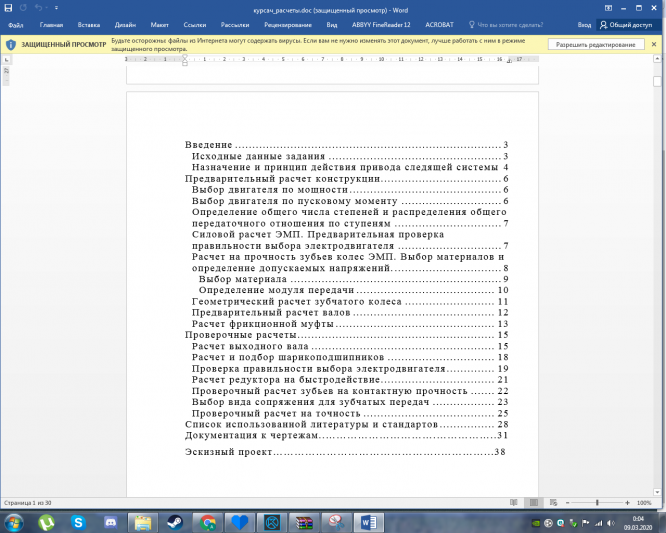Open Steam from the taskbar

click(175, 522)
